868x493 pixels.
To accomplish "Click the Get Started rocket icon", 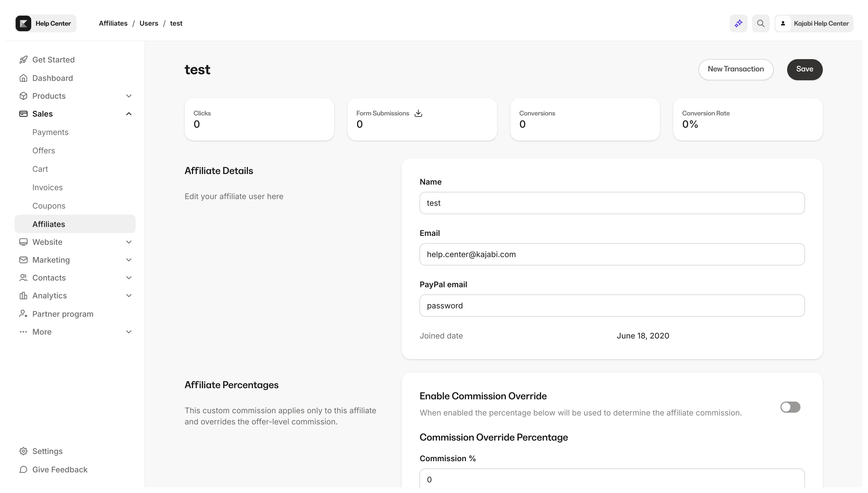I will click(x=23, y=60).
